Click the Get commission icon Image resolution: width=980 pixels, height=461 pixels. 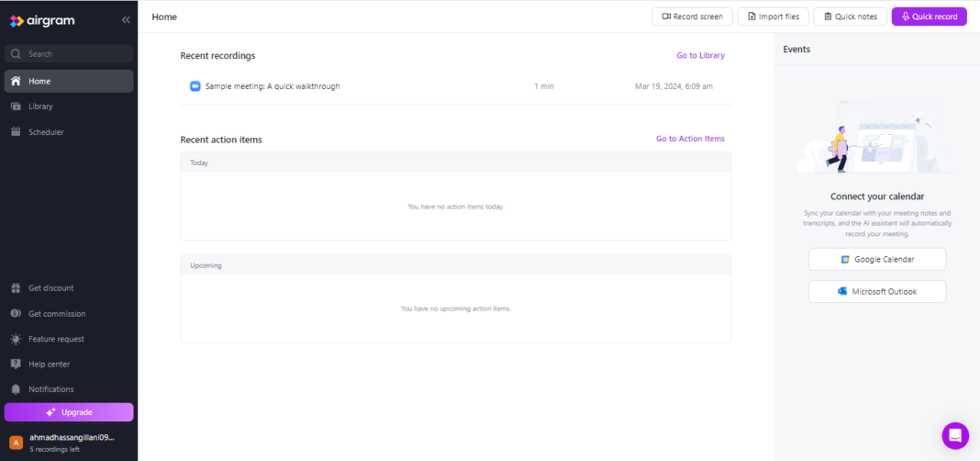click(16, 314)
